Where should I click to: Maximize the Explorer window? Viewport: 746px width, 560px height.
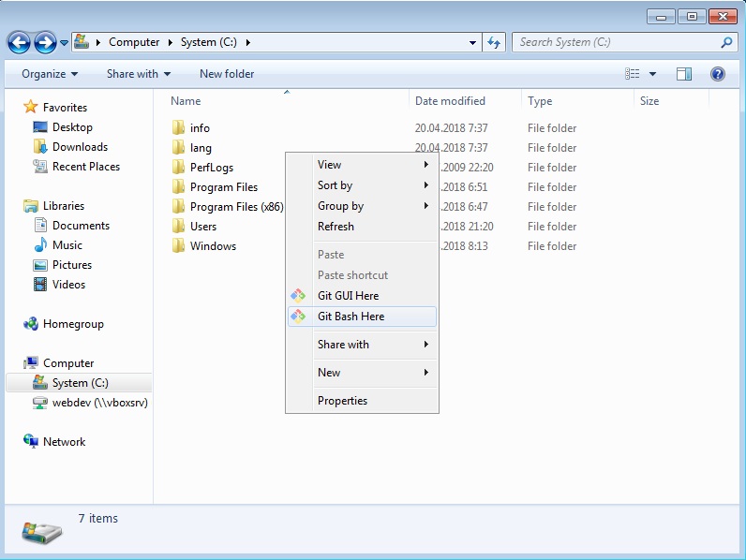[692, 17]
